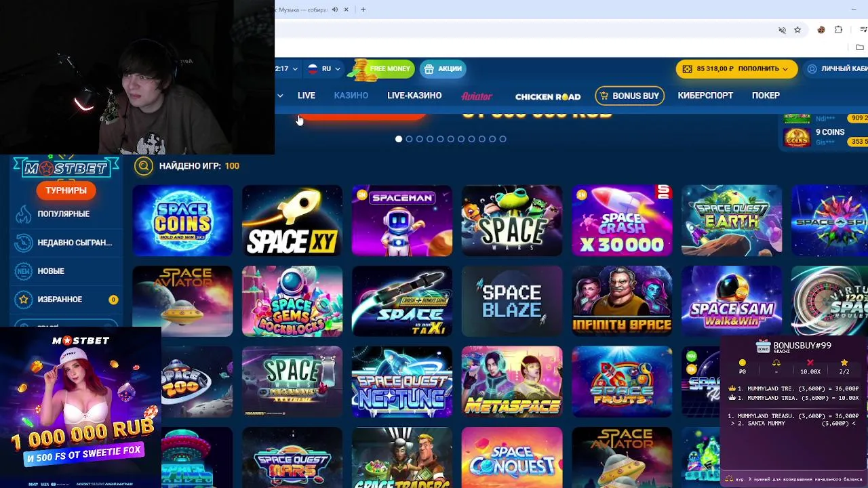Select the fifth carousel dot
Screen dimensions: 868x488
pos(440,139)
